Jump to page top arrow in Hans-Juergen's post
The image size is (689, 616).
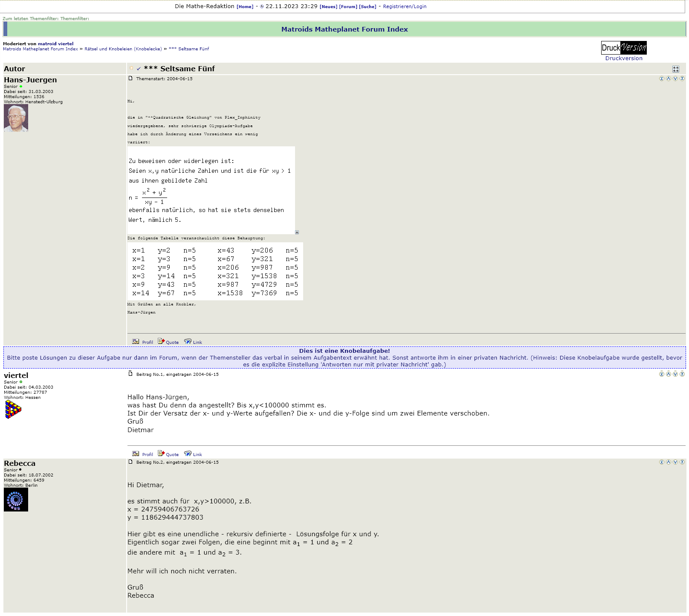[x=661, y=78]
